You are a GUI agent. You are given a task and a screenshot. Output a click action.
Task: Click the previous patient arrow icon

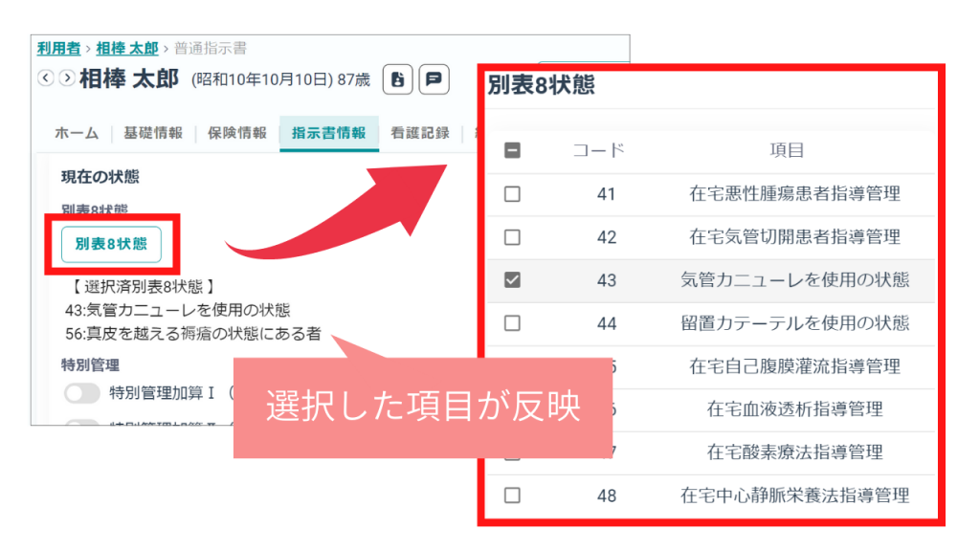tap(44, 78)
